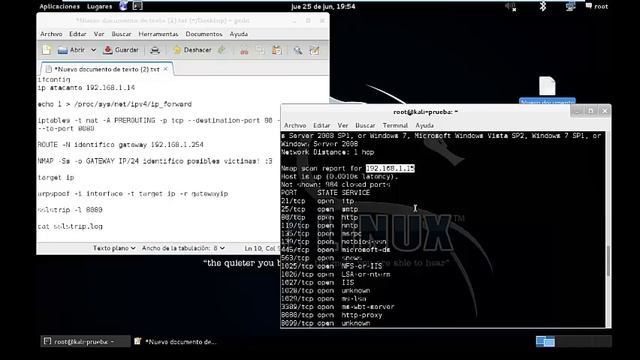This screenshot has height=360, width=640.
Task: Open gedit Ayuda menu
Action: (239, 34)
